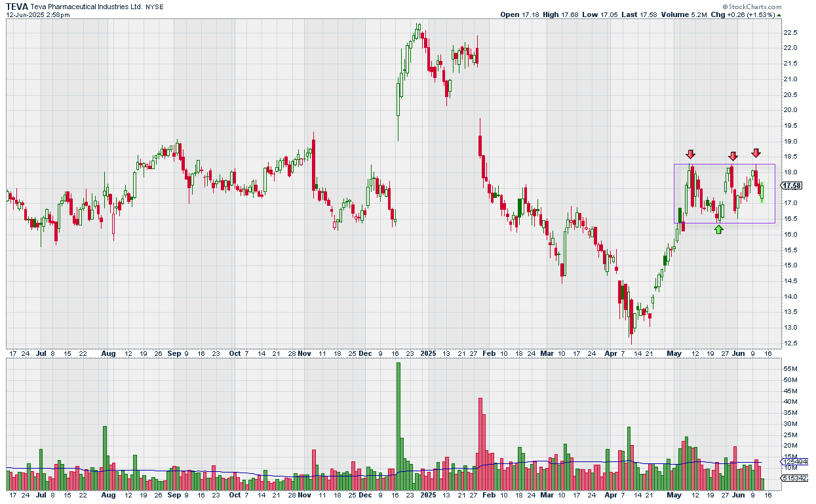Viewport: 816px width, 504px height.
Task: Click the 40M volume axis label
Action: tap(790, 402)
